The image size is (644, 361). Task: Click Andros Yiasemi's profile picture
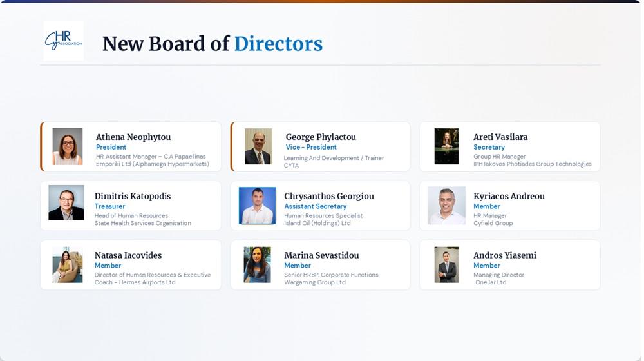tap(446, 265)
